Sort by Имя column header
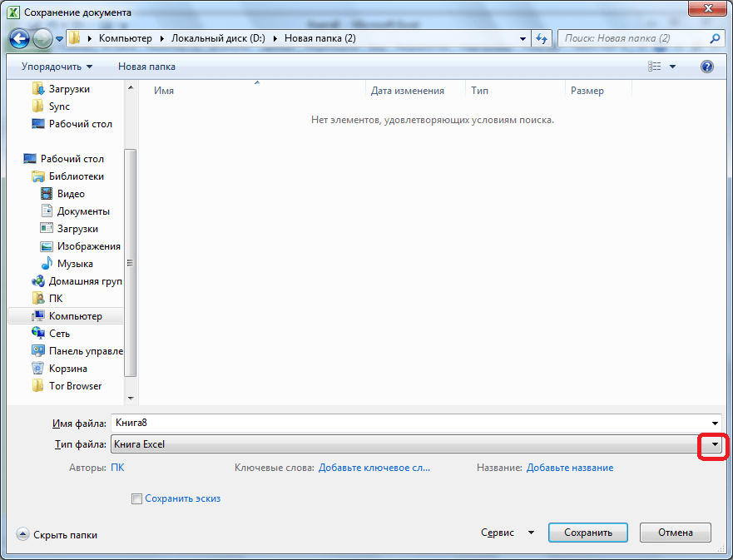The image size is (733, 560). 164,91
